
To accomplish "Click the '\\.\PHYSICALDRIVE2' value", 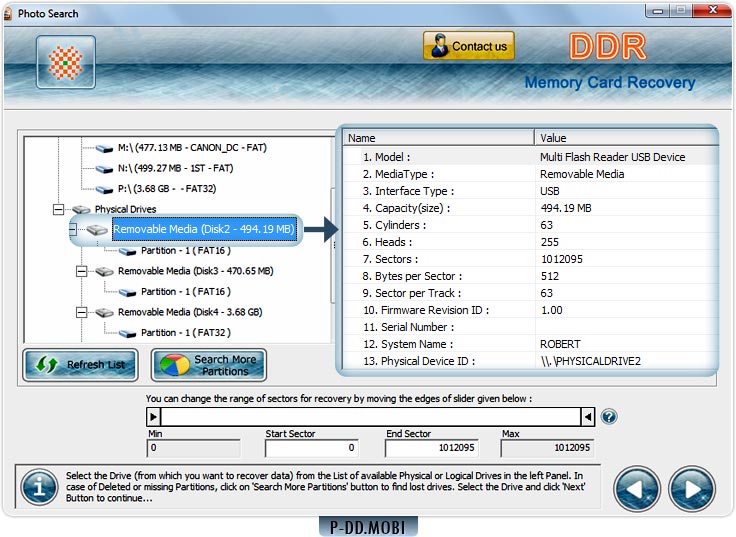I will 590,361.
